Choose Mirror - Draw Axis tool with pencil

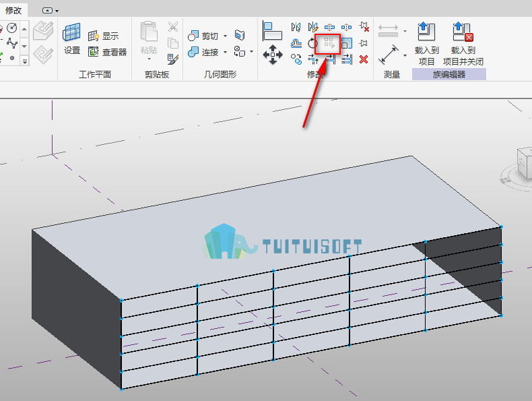click(x=313, y=27)
